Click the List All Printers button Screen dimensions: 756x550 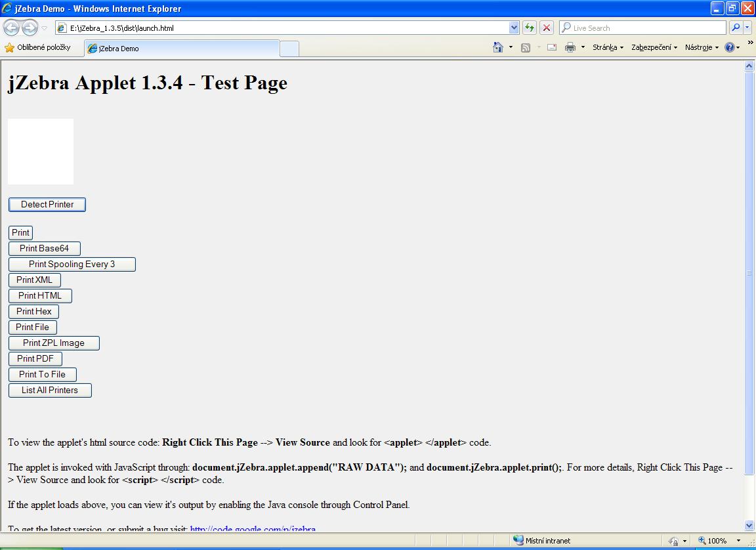click(50, 391)
